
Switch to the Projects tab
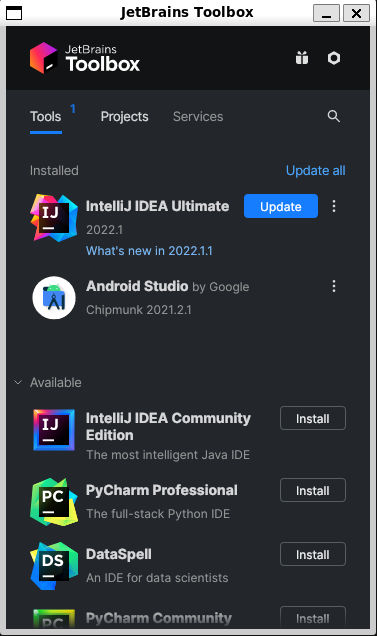tap(124, 116)
